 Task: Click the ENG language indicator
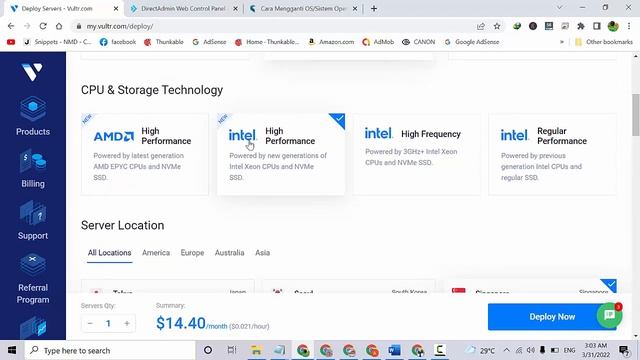(x=569, y=350)
